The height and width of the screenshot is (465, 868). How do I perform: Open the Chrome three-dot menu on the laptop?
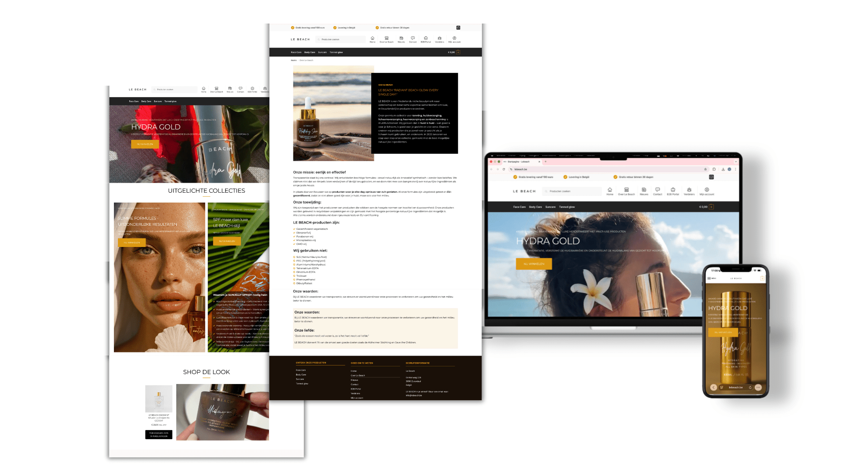point(736,169)
